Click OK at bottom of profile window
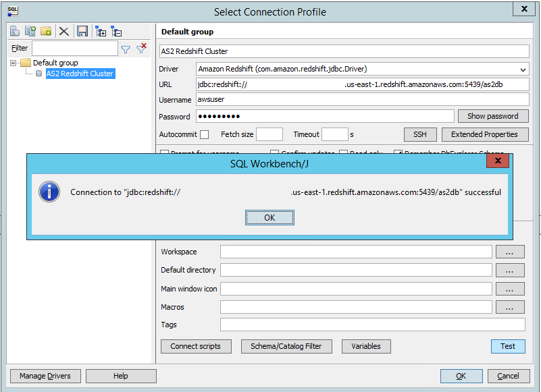Viewport: 541px width, 392px height. point(461,376)
